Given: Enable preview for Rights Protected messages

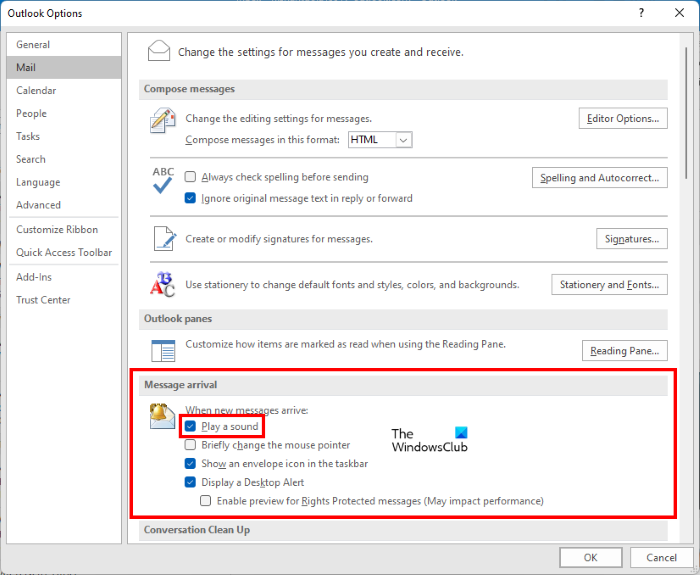Looking at the screenshot, I should [x=205, y=500].
